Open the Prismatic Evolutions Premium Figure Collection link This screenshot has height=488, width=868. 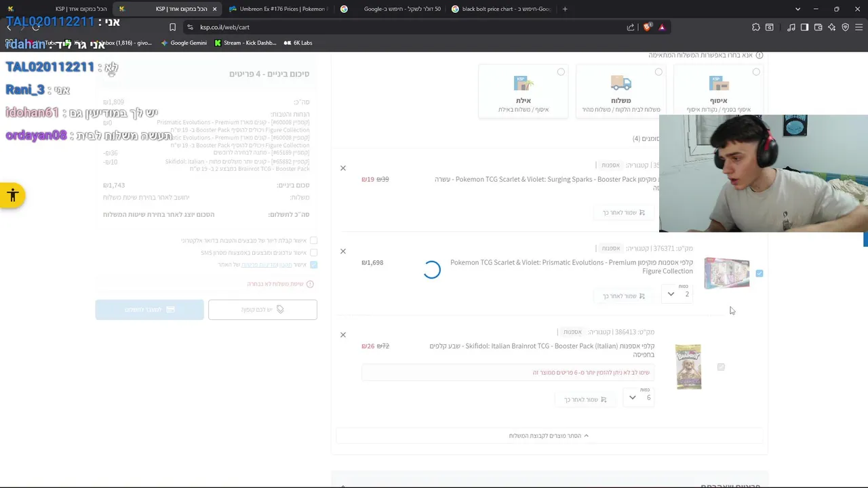[572, 266]
